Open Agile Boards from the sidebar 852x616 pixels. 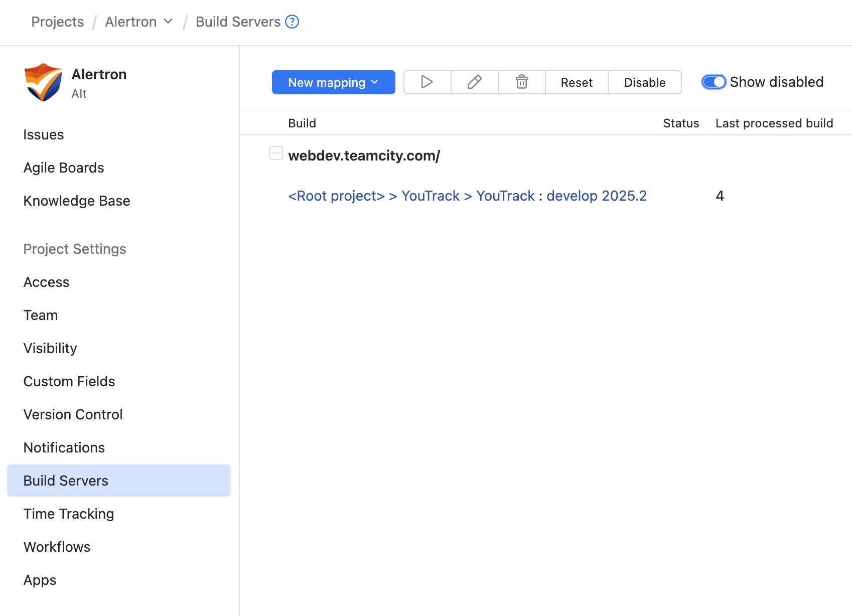click(64, 168)
